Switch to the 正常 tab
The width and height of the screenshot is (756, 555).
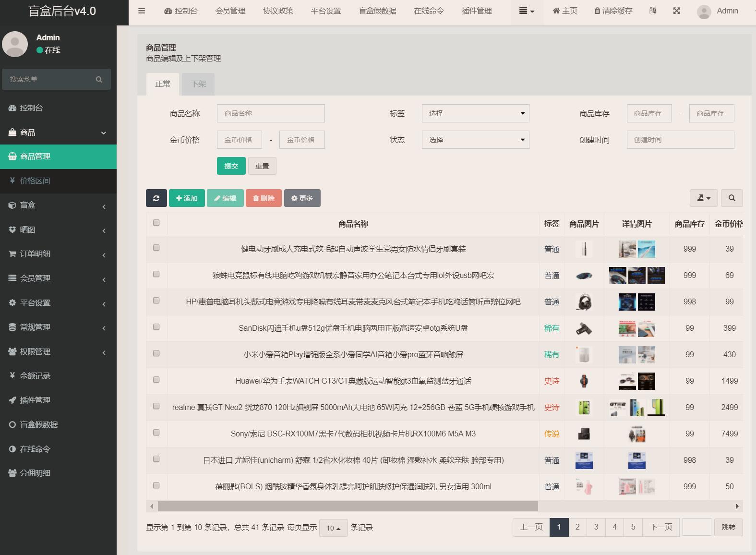(163, 84)
